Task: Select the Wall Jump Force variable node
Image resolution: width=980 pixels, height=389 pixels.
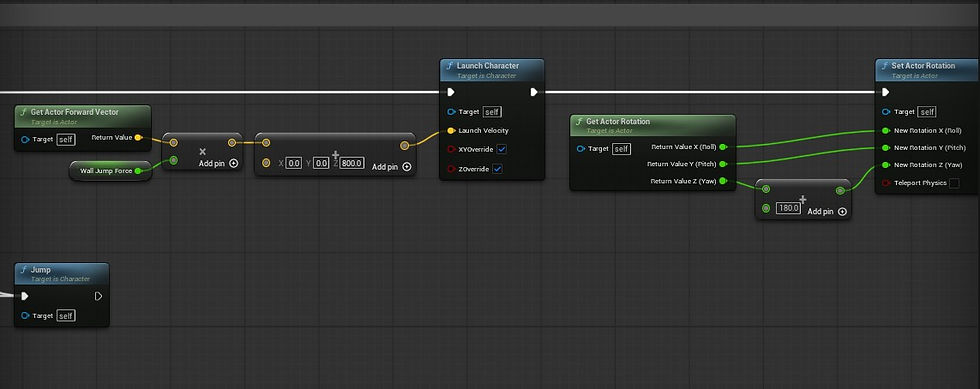Action: click(x=111, y=170)
